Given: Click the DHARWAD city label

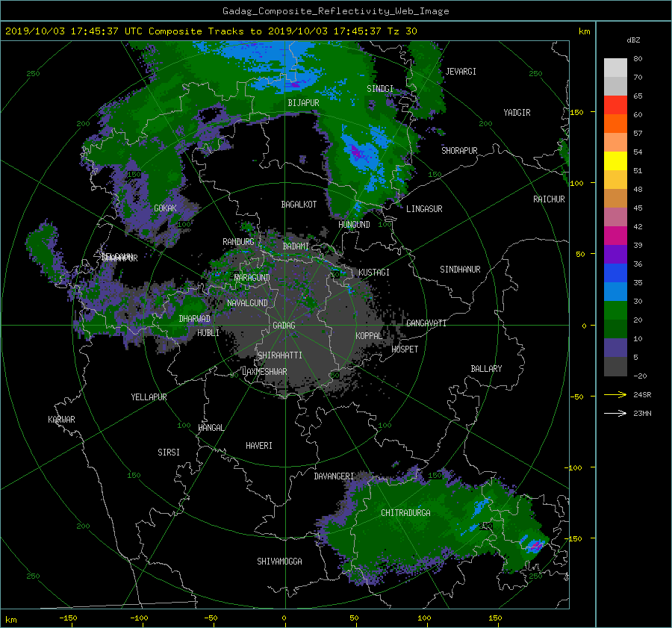Looking at the screenshot, I should pos(195,319).
